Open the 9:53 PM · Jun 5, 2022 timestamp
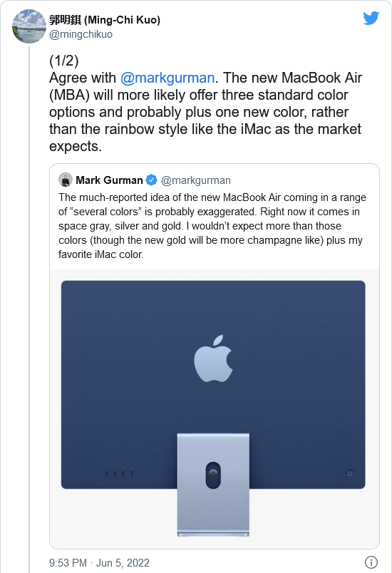 click(99, 562)
